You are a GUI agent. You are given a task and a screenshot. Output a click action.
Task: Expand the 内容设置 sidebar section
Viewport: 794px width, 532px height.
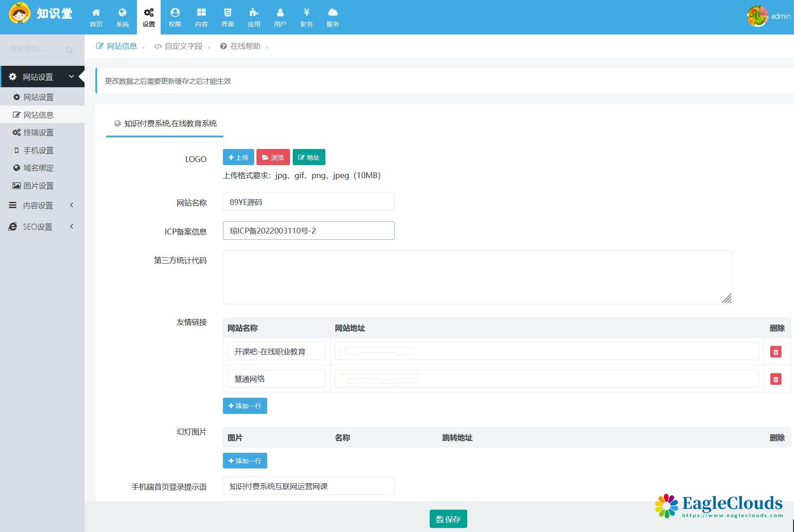[x=42, y=205]
